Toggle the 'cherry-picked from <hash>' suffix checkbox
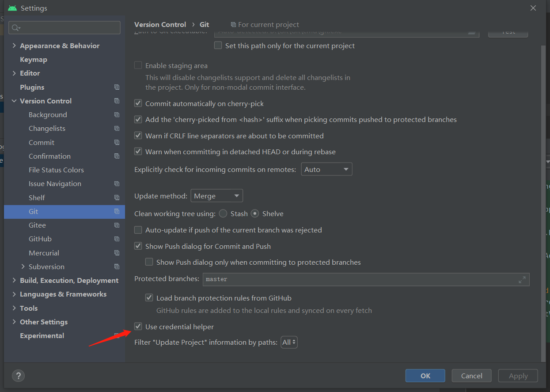Screen dimensions: 550x392 click(x=138, y=119)
